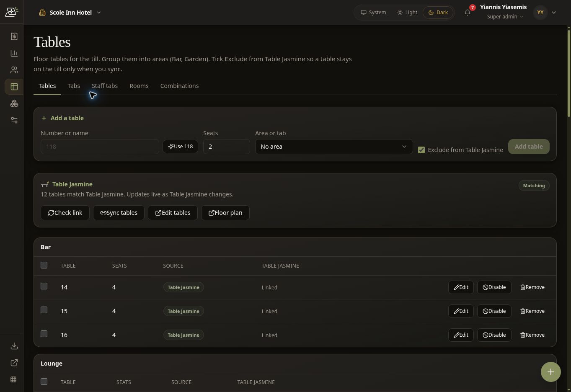The width and height of the screenshot is (571, 392).
Task: Tick the checkbox for table 14
Action: point(44,286)
